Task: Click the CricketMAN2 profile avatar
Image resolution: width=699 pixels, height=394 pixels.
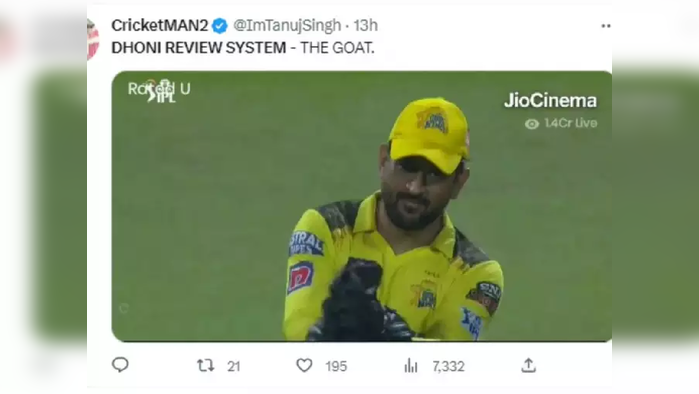Action: tap(93, 39)
